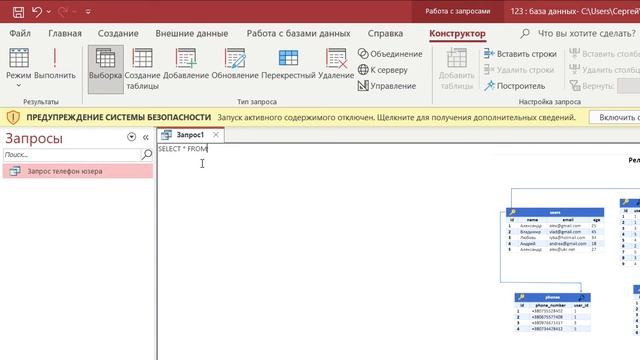Click the Работа с запросами contextual tab header
The image size is (640, 360).
[458, 11]
